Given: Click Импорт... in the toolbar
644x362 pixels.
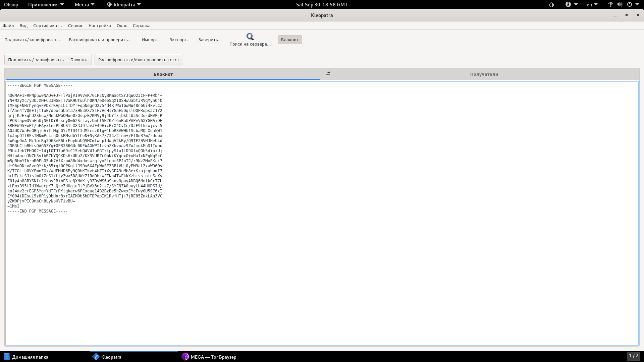Looking at the screenshot, I should tap(152, 40).
